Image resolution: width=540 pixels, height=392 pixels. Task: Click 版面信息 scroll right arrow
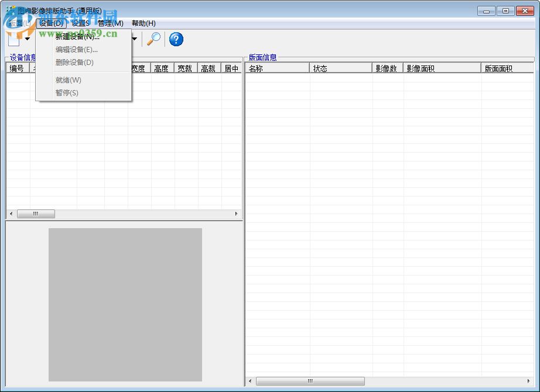coord(529,381)
